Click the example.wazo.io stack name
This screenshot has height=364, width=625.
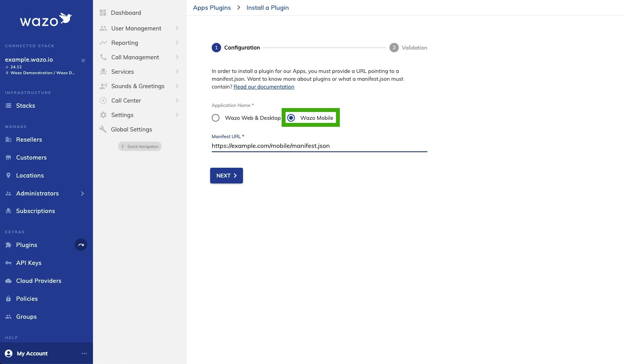[29, 60]
